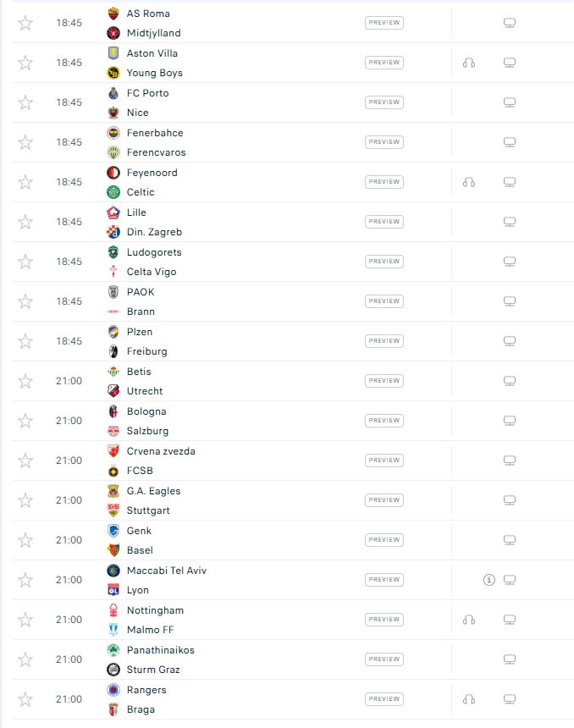The image size is (574, 728).
Task: Select the Panathinaikos club logo
Action: [x=113, y=650]
